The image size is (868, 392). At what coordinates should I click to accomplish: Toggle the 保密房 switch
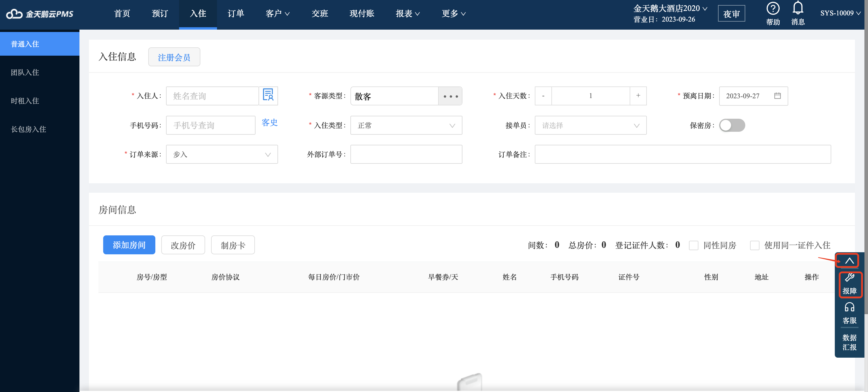tap(732, 125)
